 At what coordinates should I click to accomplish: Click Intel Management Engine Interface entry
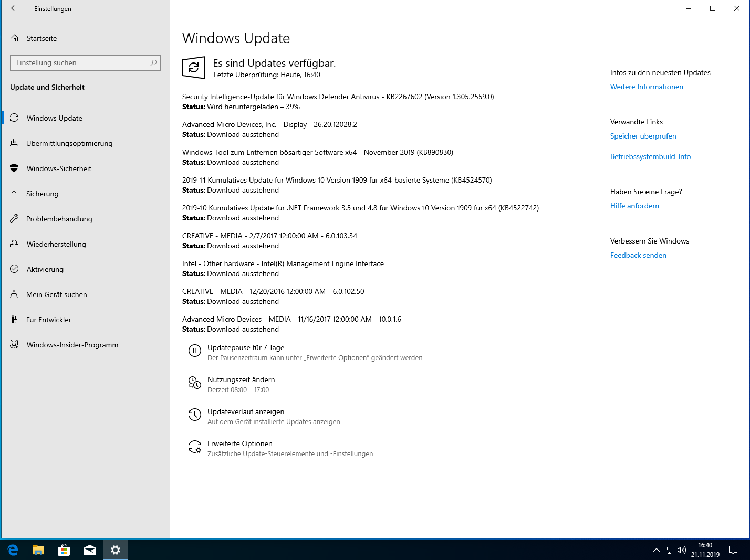coord(283,263)
